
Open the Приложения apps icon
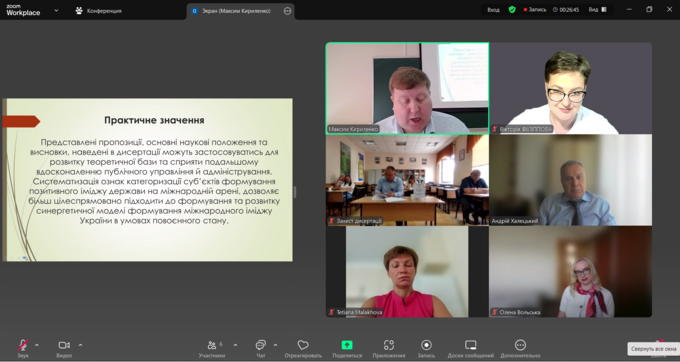tap(389, 345)
